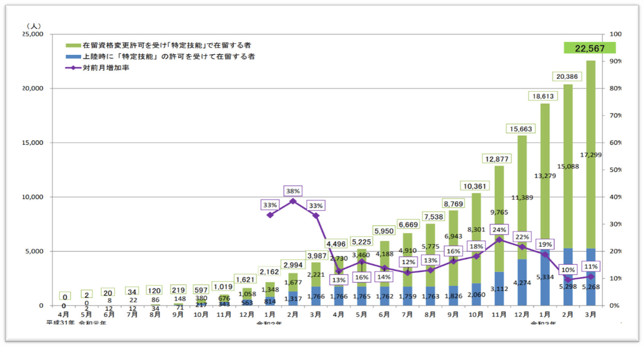Select the legend text '対前月増加率'

pos(106,68)
